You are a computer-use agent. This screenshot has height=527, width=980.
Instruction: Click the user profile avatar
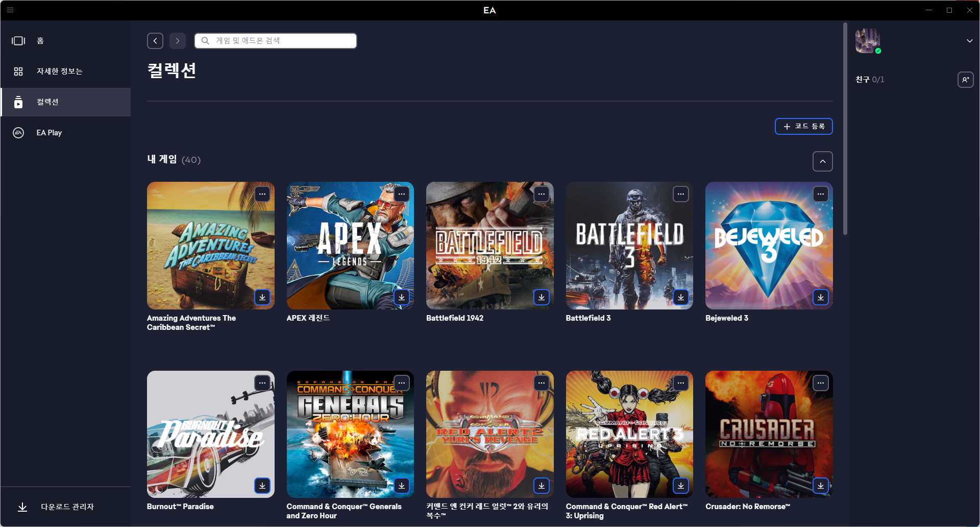(867, 41)
